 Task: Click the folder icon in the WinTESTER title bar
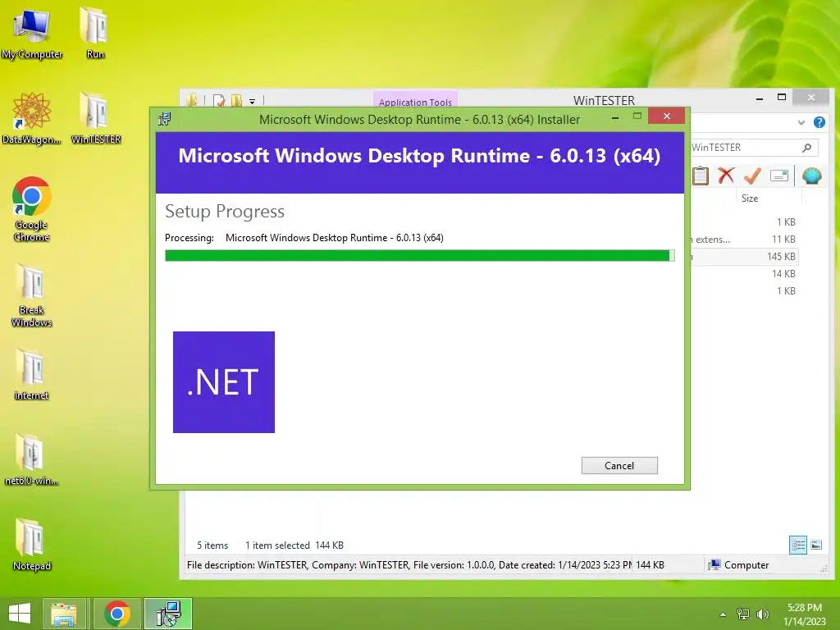[192, 100]
